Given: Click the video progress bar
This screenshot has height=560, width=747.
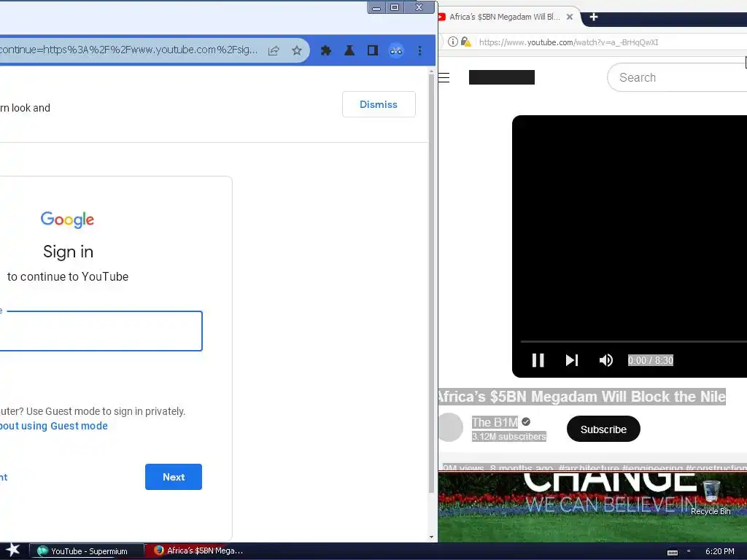Looking at the screenshot, I should click(x=634, y=341).
